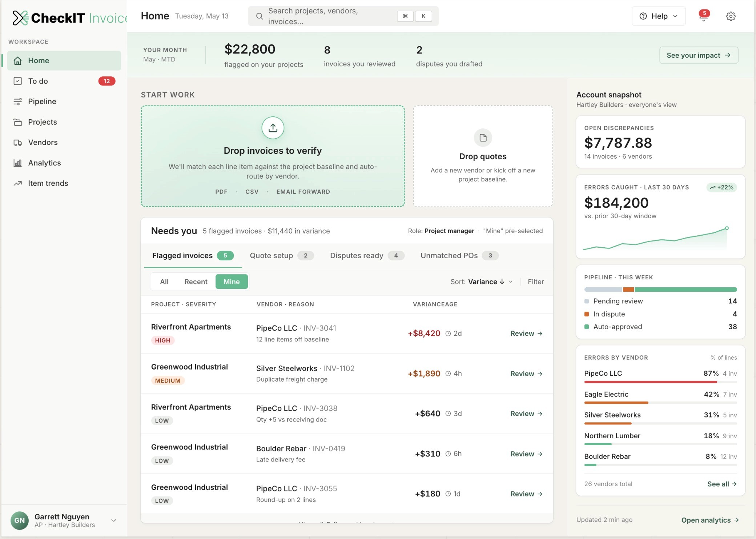Click the upload icon in invoice dropzone
Screen dimensions: 756x539
[273, 128]
